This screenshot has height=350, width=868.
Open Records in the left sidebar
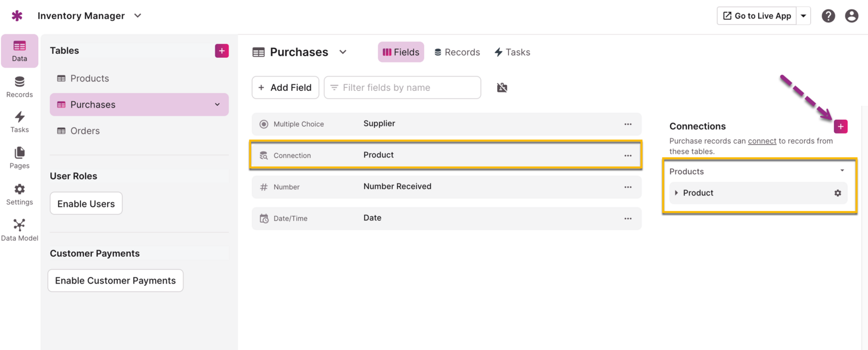20,86
